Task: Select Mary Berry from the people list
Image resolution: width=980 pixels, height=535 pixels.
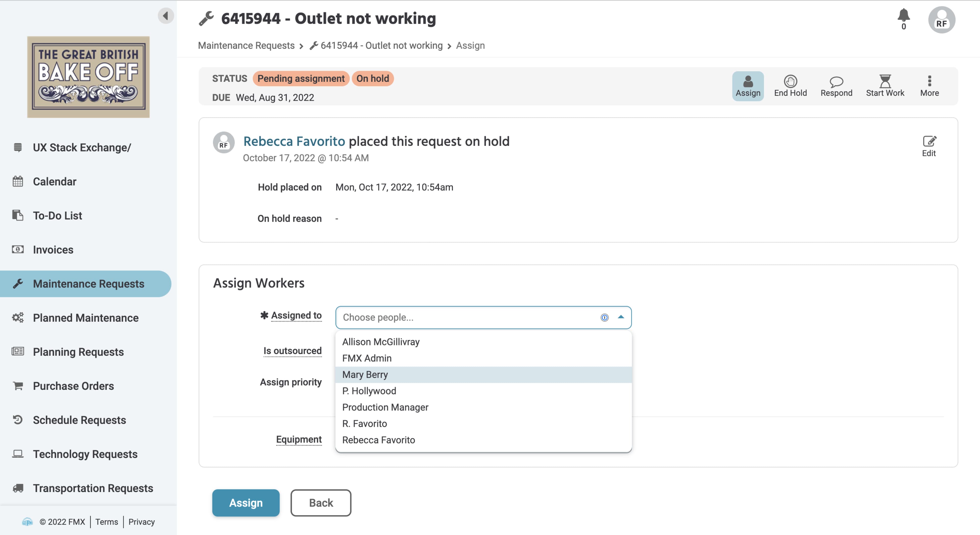Action: click(x=365, y=374)
